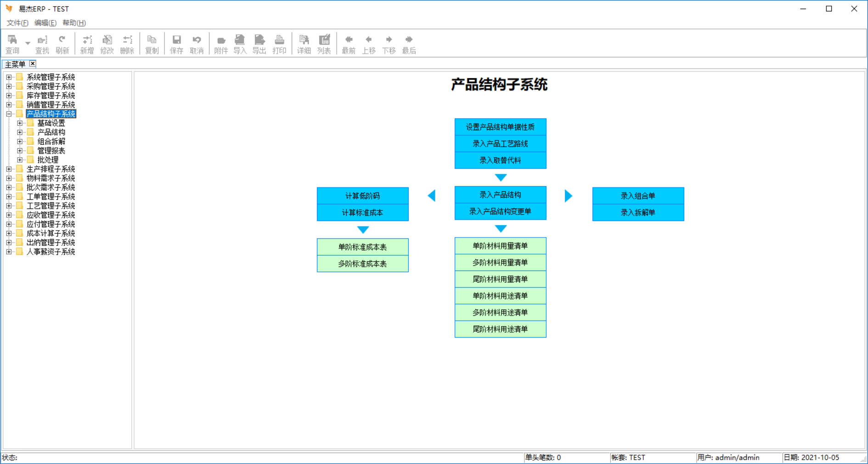Click the 上移 previous record icon
The width and height of the screenshot is (868, 464).
coord(369,45)
